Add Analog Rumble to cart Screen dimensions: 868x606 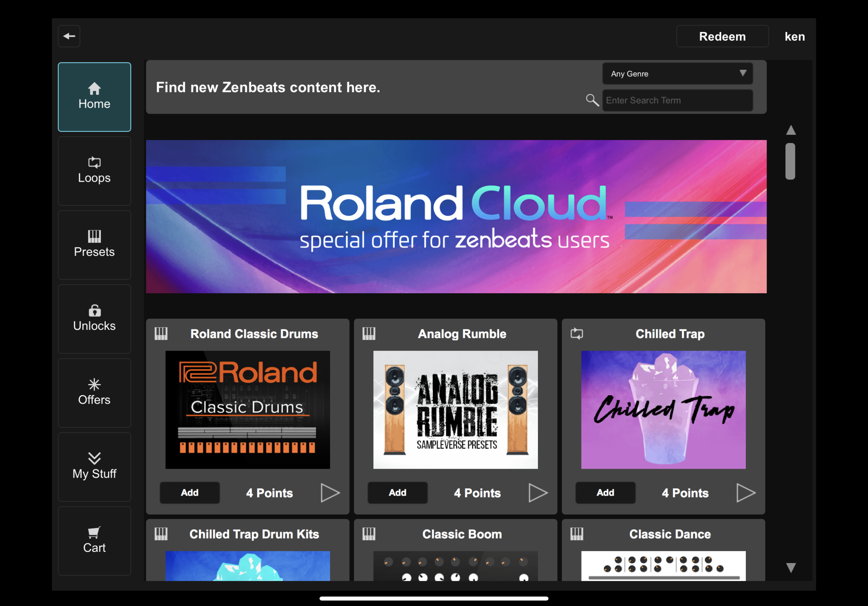pyautogui.click(x=398, y=493)
